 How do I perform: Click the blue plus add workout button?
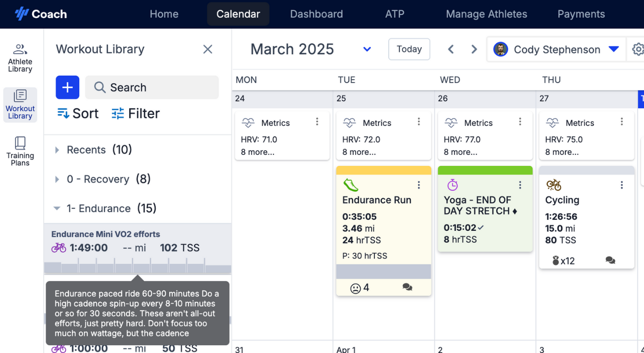pyautogui.click(x=68, y=87)
